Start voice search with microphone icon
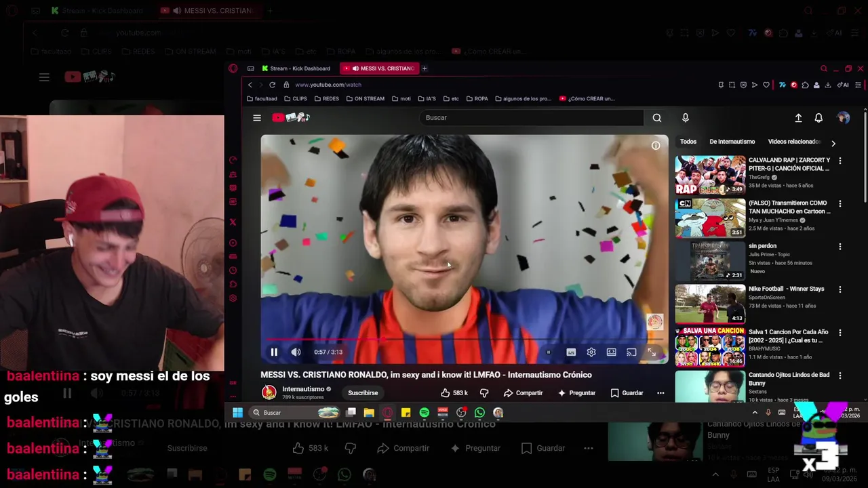 coord(686,118)
